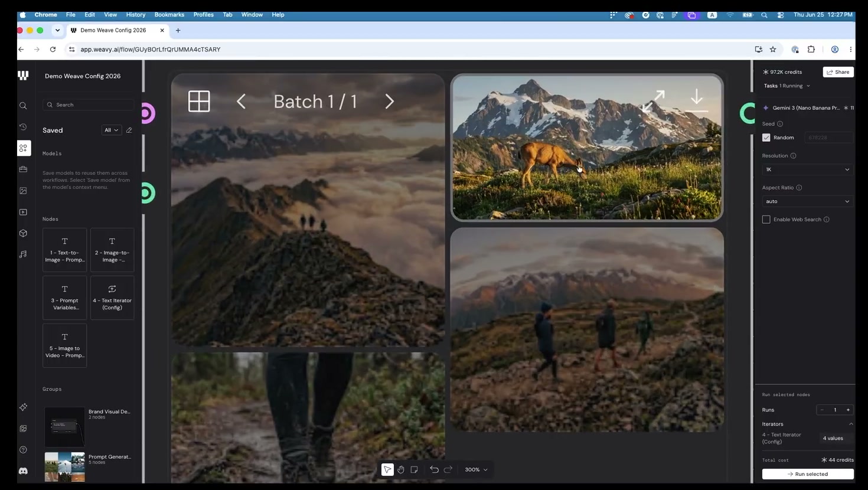Open the new tab plus button
The height and width of the screenshot is (490, 868).
[x=178, y=30]
